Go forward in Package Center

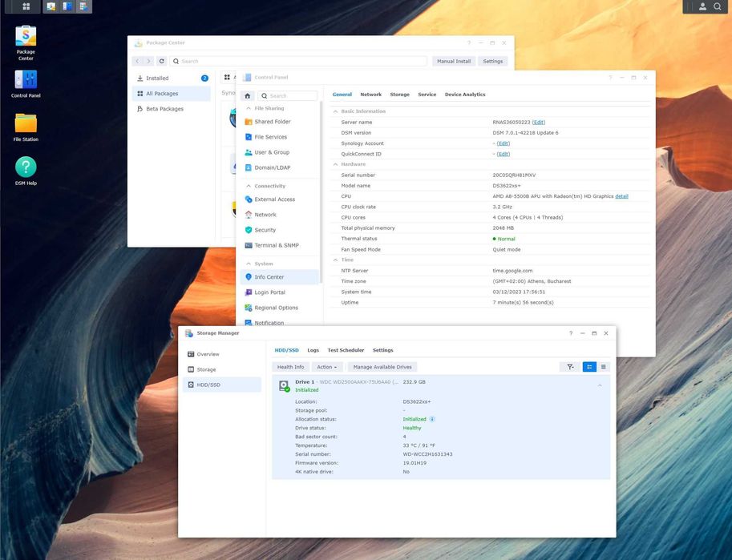(148, 61)
